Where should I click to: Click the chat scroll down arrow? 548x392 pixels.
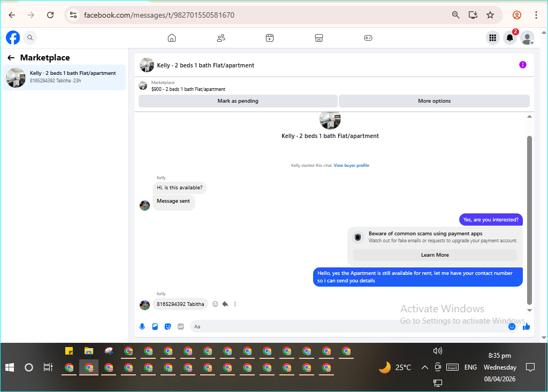pyautogui.click(x=529, y=310)
